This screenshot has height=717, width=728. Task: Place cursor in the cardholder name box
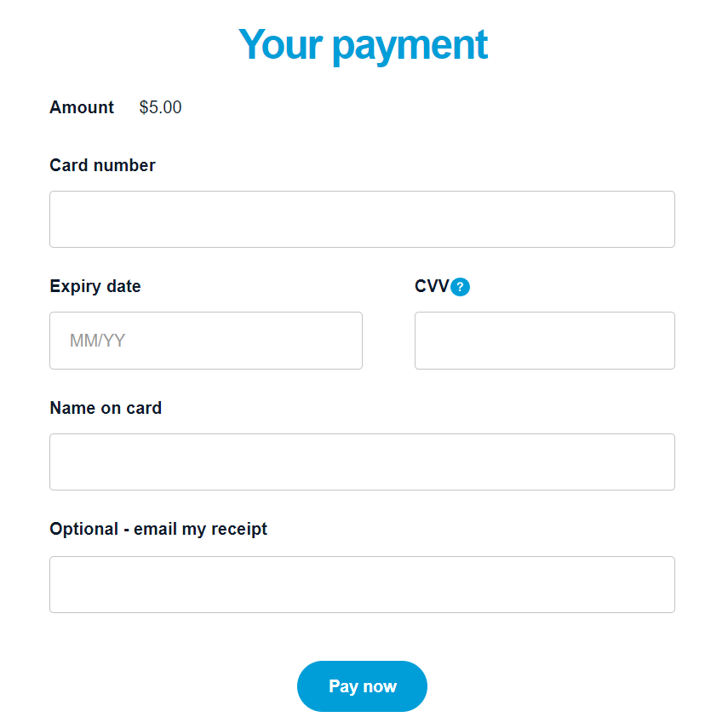click(x=362, y=462)
